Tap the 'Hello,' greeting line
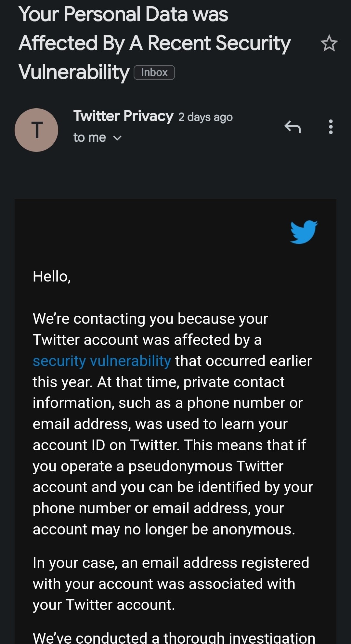Viewport: 351px width, 644px height. [x=52, y=277]
